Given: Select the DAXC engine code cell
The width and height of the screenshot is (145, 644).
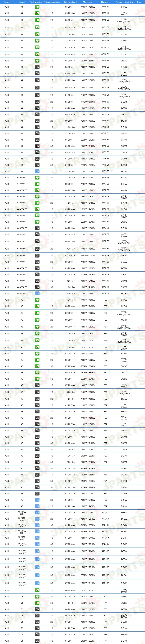Looking at the screenshot, I should point(124,596).
